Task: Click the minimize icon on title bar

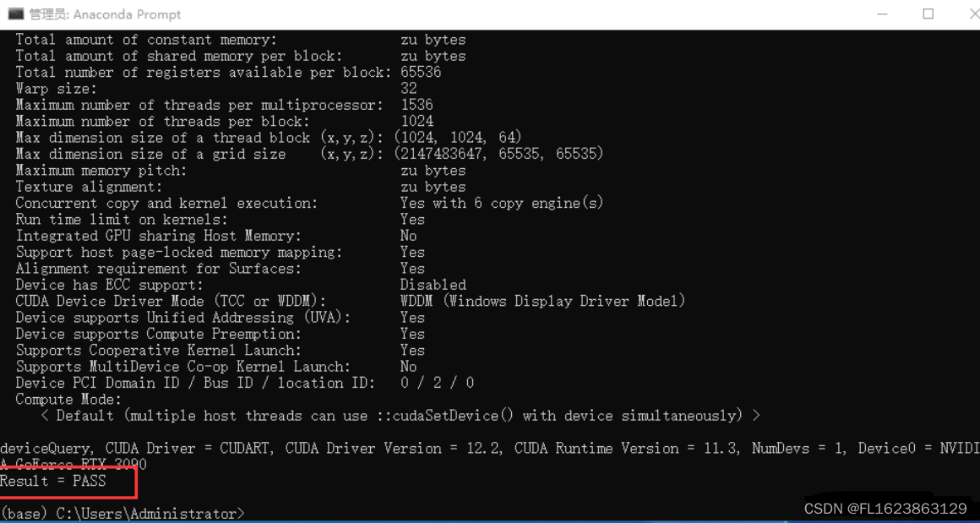Action: pos(881,14)
